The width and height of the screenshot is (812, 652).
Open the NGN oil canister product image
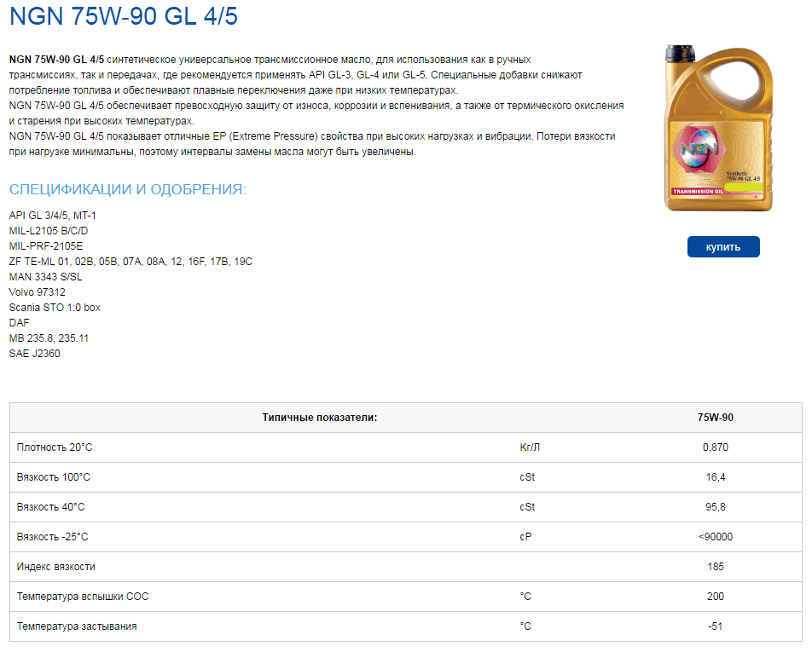(x=718, y=128)
